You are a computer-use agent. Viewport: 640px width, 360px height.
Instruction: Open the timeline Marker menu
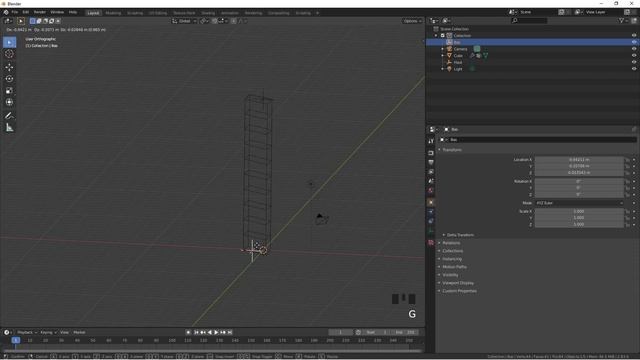pos(79,333)
